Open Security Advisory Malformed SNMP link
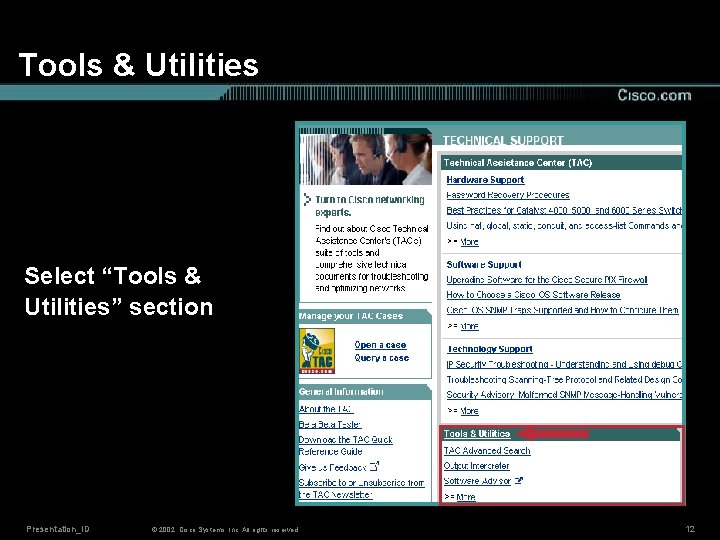Viewport: 720px width, 540px height. coord(564,394)
